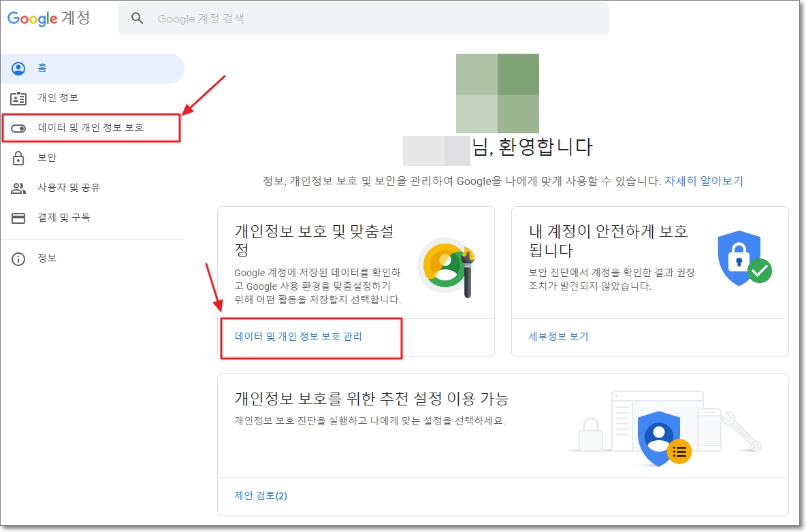Click the 데이터 및 개인 정보 보호 toggle icon
This screenshot has width=806, height=532.
pyautogui.click(x=18, y=128)
